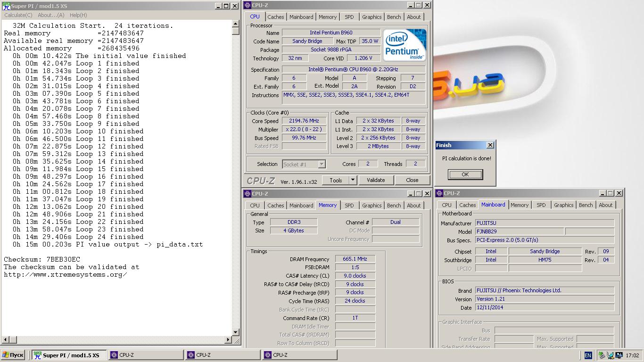
Task: Click the Super PI title bar icon
Action: [5, 6]
